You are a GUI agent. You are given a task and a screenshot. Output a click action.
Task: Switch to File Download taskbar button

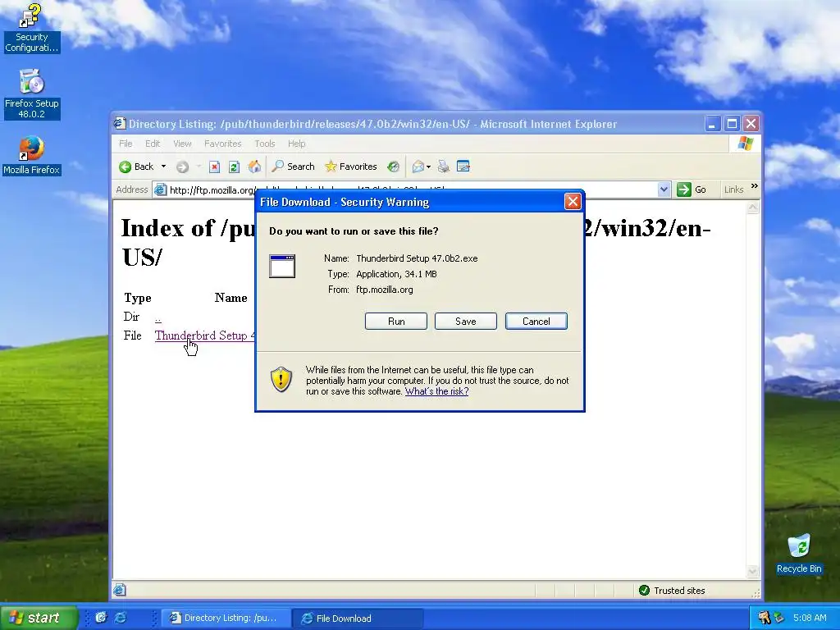pos(357,619)
